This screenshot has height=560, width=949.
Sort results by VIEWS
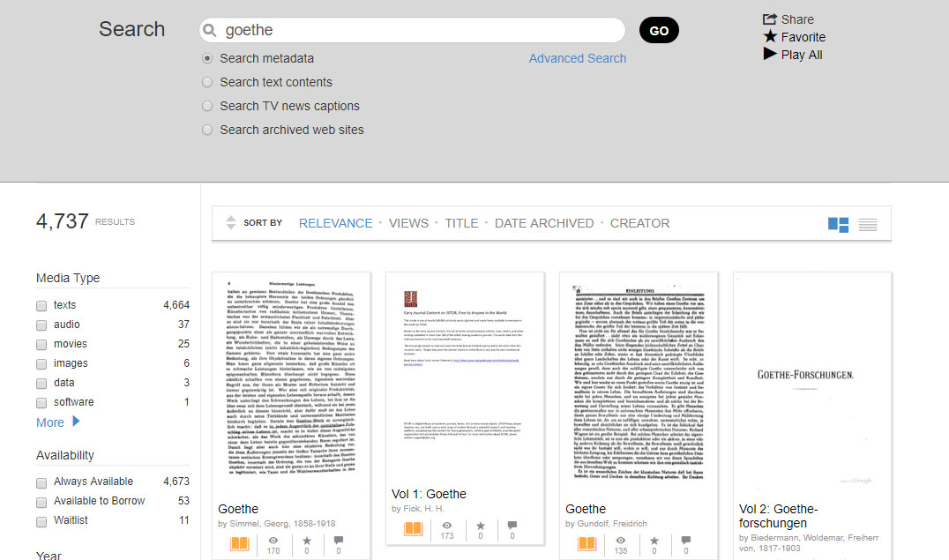click(x=408, y=223)
